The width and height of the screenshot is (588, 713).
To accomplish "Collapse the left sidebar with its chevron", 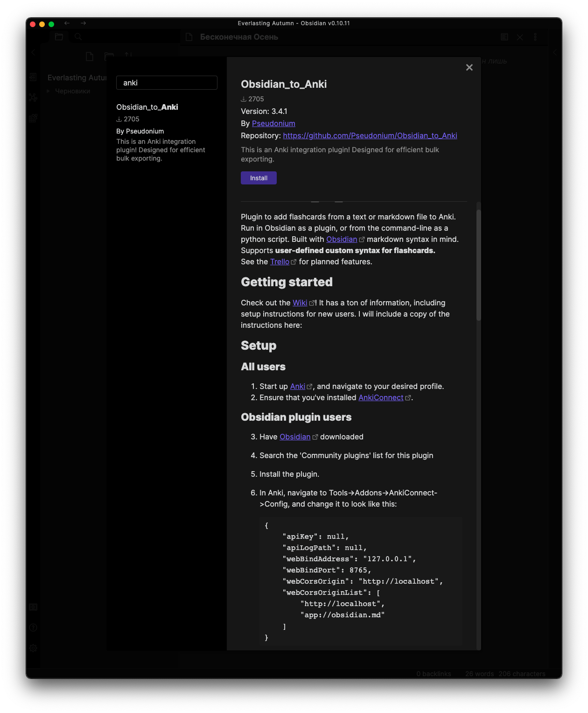I will click(33, 53).
